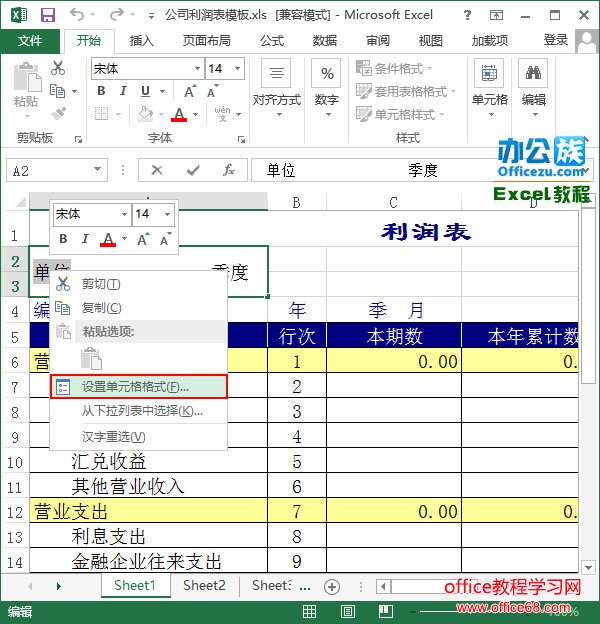Click the phonetic guide wén icon
This screenshot has height=624, width=600.
222,114
